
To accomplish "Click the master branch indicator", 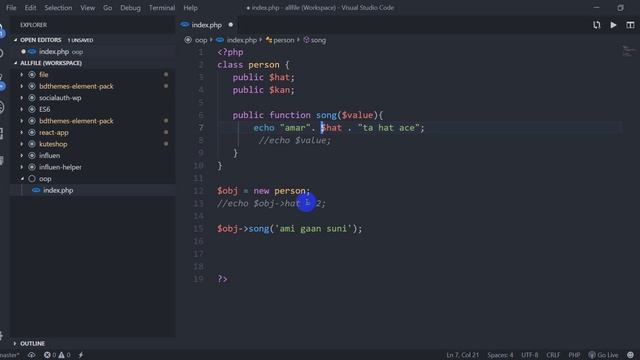I will pyautogui.click(x=9, y=355).
